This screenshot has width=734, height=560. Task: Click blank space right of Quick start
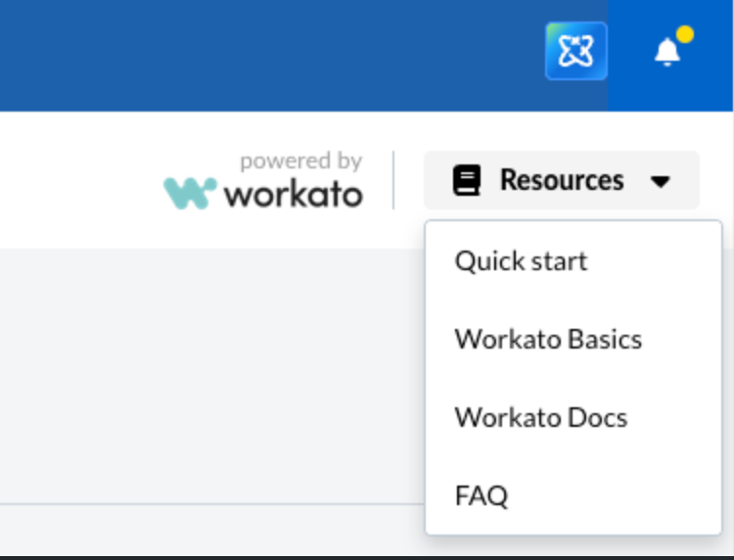(x=656, y=261)
